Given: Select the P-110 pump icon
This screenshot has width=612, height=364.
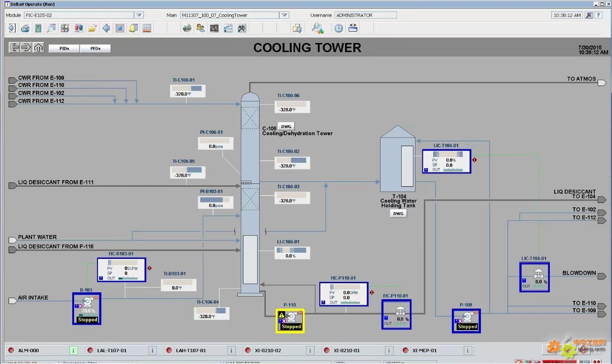Looking at the screenshot, I should coord(290,321).
